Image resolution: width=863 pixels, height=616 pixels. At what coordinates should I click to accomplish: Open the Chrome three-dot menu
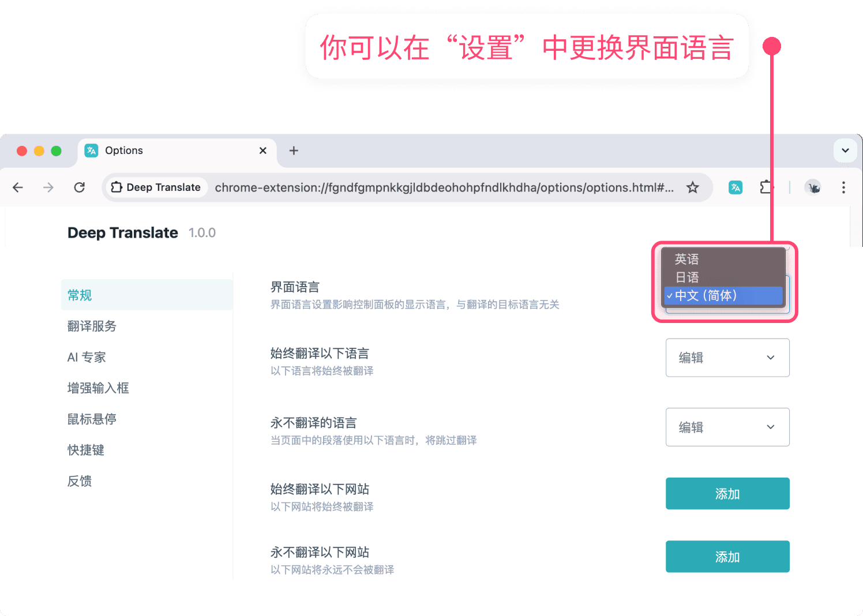(843, 187)
